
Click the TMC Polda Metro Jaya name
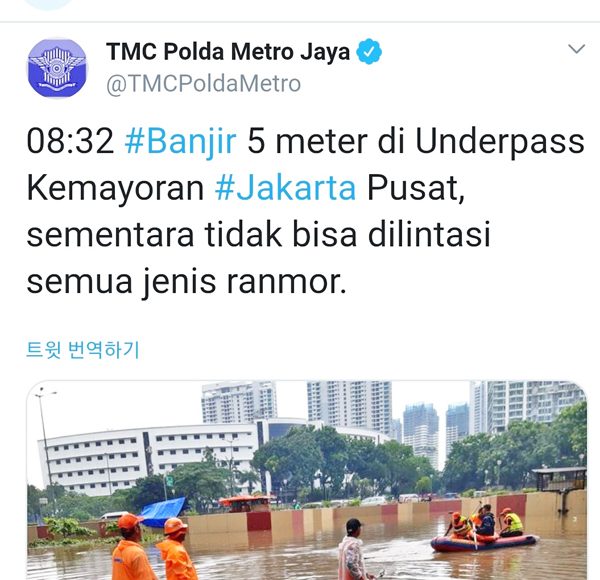click(228, 52)
